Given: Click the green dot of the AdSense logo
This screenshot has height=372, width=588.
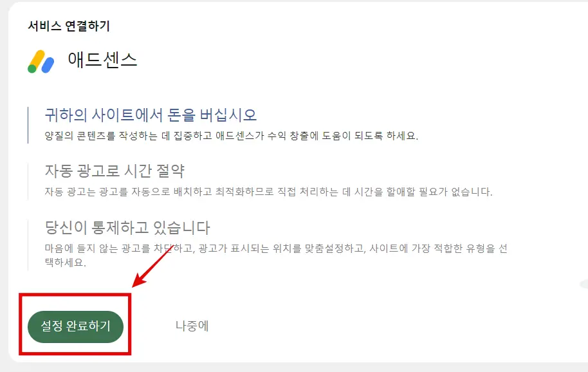Looking at the screenshot, I should click(x=32, y=69).
